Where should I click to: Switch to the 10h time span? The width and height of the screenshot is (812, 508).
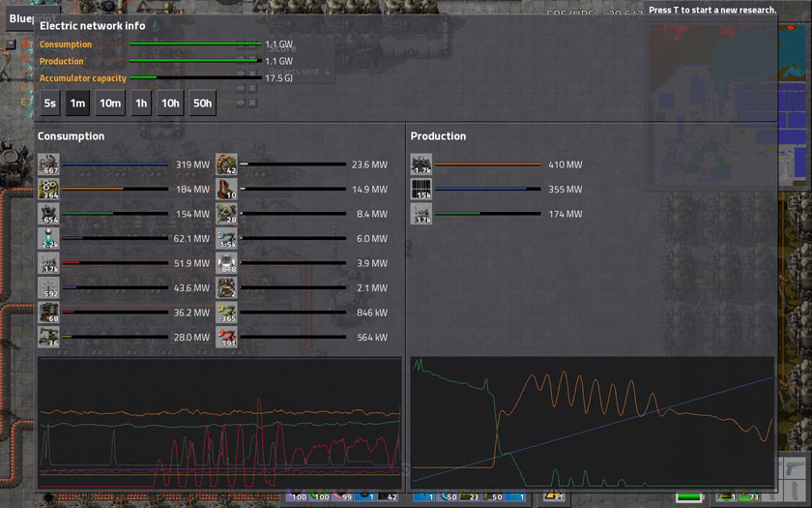(170, 104)
